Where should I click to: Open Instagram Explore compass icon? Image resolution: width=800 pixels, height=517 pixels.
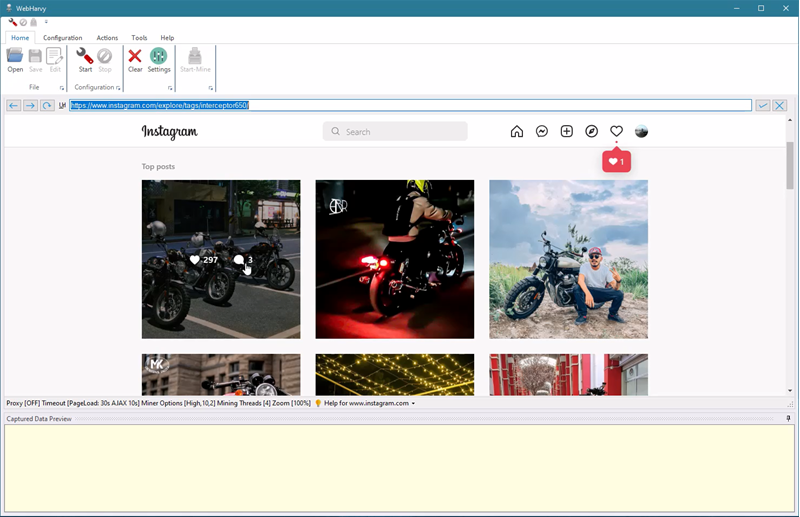[x=592, y=132]
